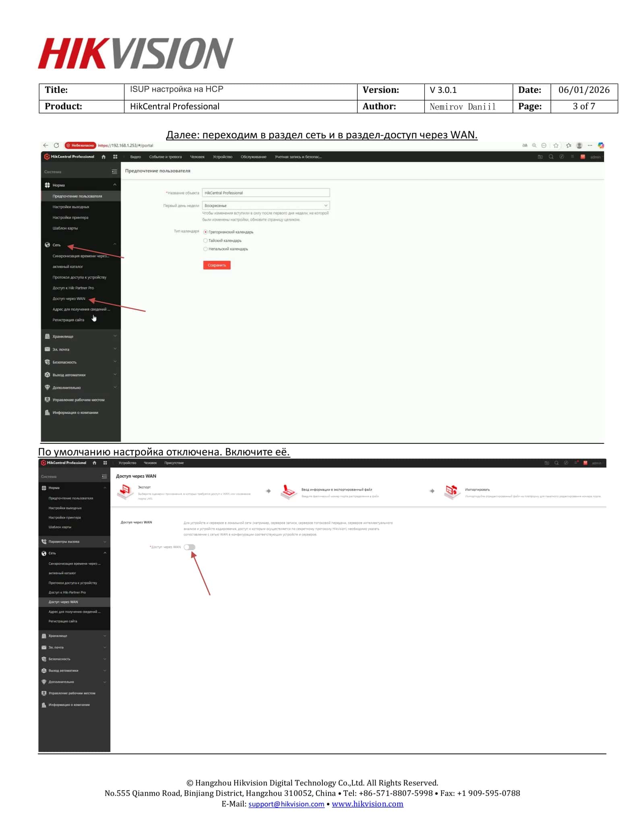Screen dimensions: 644x833
Task: Click the browser reload icon in upper screenshot
Action: pos(56,145)
